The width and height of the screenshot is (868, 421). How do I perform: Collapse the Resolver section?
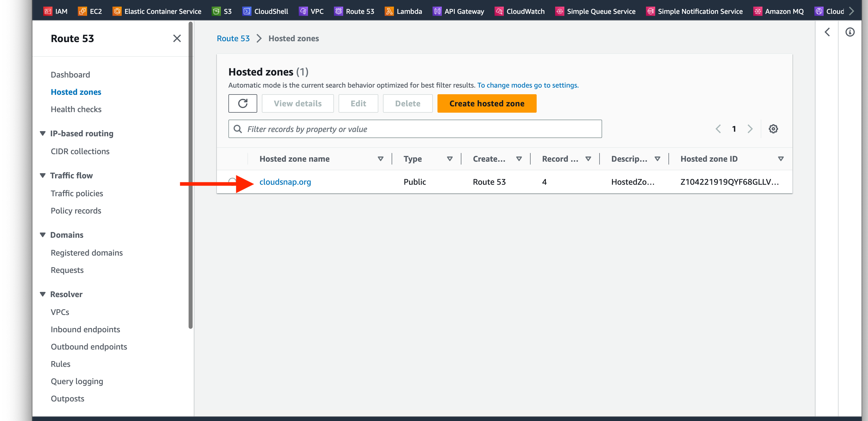[x=43, y=294]
